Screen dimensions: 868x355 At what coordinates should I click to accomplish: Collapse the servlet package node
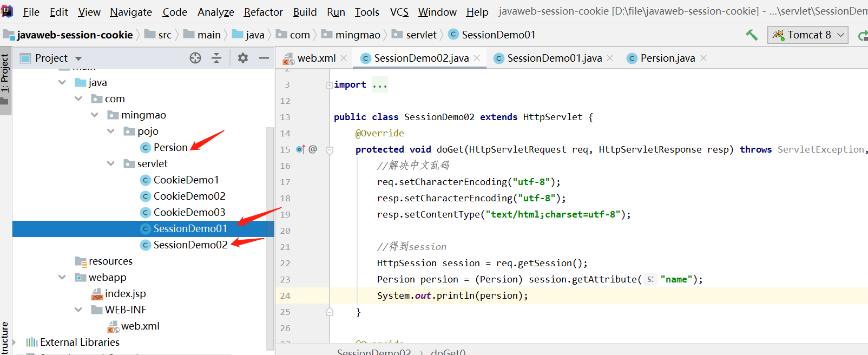pos(111,164)
